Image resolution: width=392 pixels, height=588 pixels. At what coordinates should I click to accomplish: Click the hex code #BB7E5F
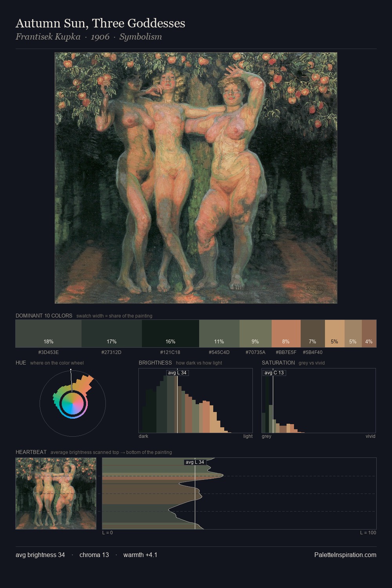click(286, 352)
